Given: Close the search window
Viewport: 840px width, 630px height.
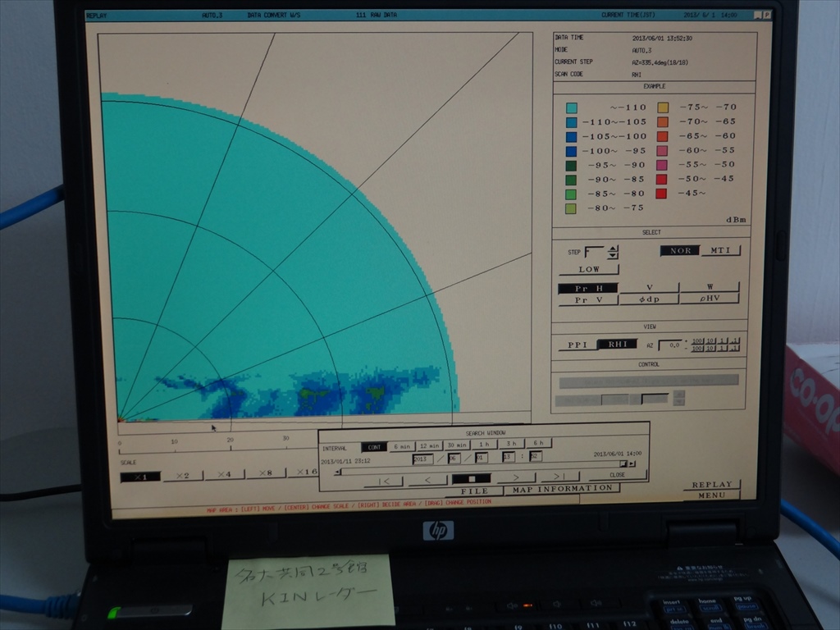Looking at the screenshot, I should pos(617,475).
